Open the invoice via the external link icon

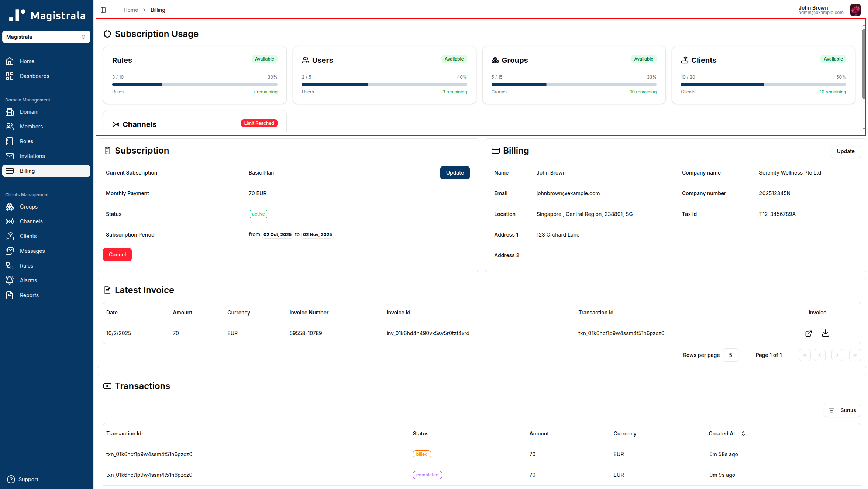click(x=808, y=333)
